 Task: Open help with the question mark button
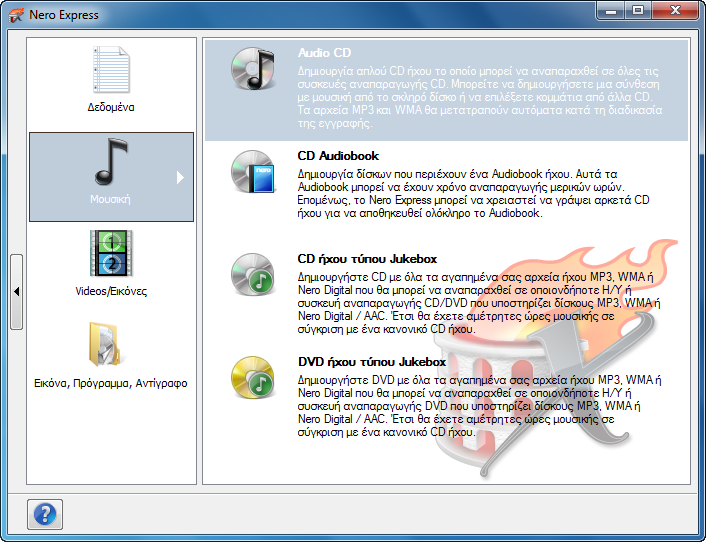click(x=45, y=514)
